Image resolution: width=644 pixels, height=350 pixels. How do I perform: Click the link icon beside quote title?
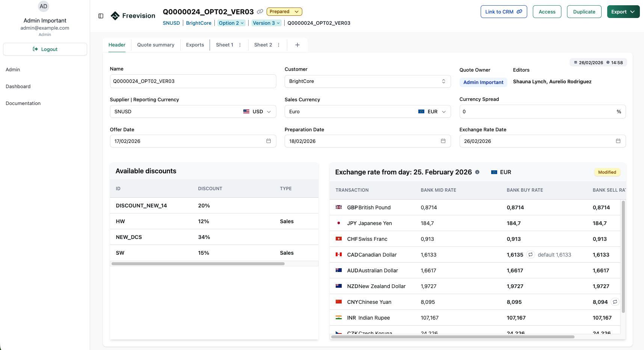pos(260,12)
